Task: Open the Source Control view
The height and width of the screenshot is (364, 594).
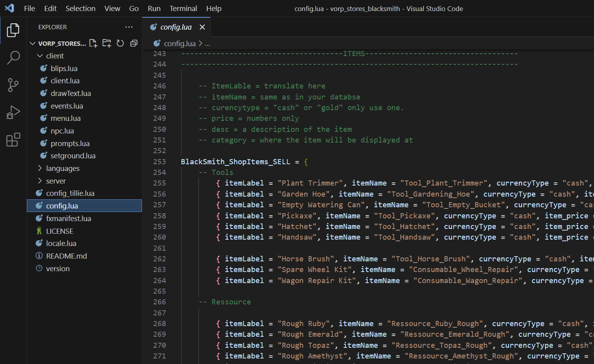Action: pyautogui.click(x=13, y=85)
